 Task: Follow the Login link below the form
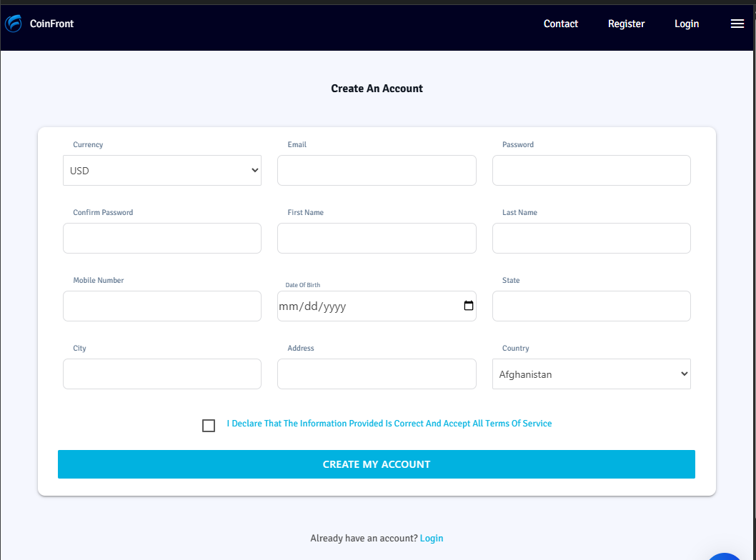click(432, 538)
